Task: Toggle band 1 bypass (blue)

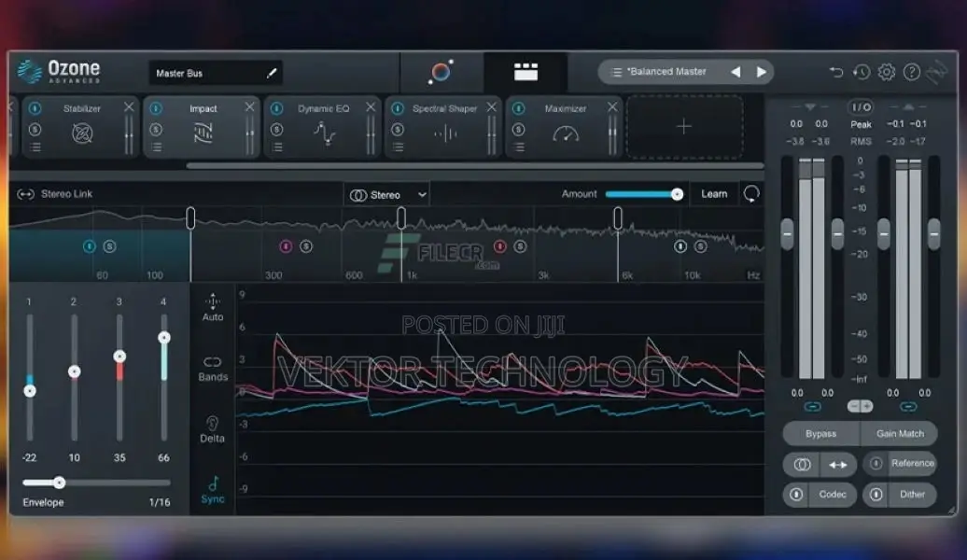Action: tap(90, 246)
